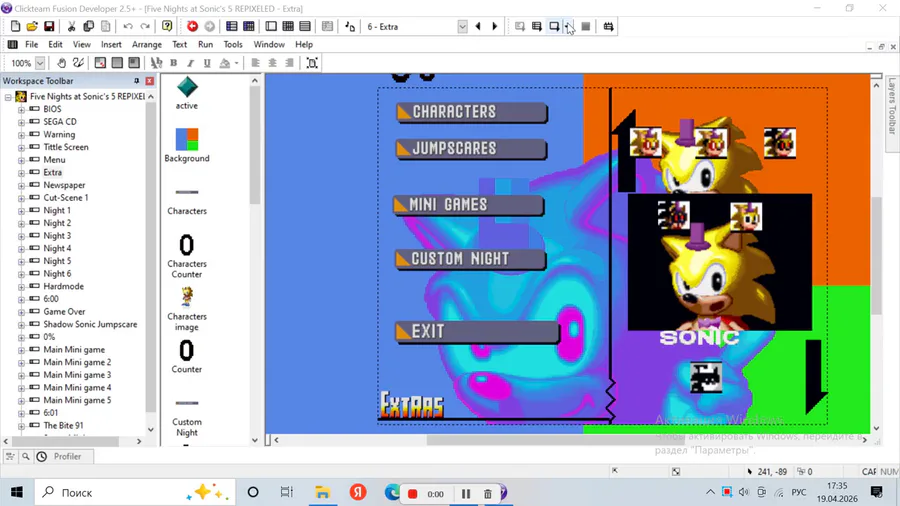Screen dimensions: 900x506
Task: Open the Run menu
Action: (205, 44)
